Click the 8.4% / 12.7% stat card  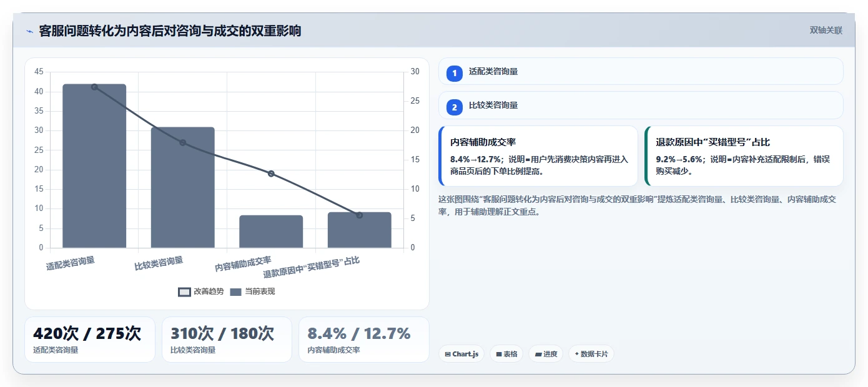364,340
